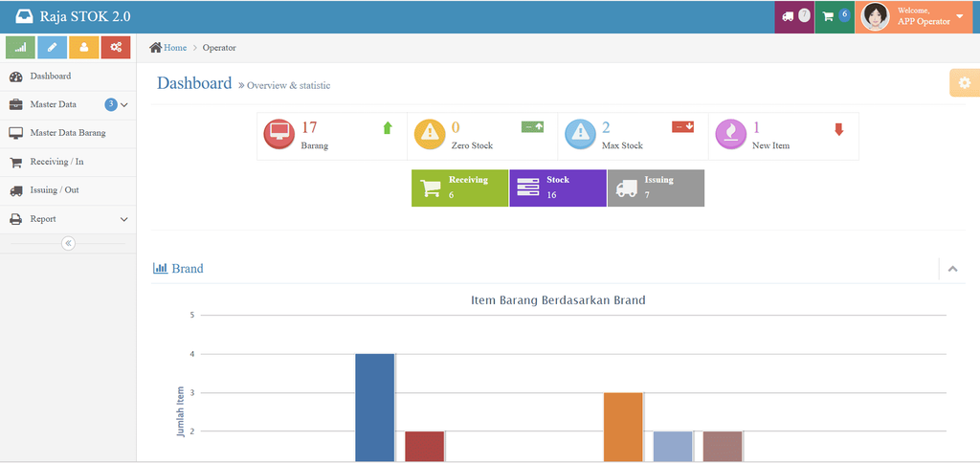The width and height of the screenshot is (980, 463).
Task: Open the shopping cart notifications in header
Action: 828,17
